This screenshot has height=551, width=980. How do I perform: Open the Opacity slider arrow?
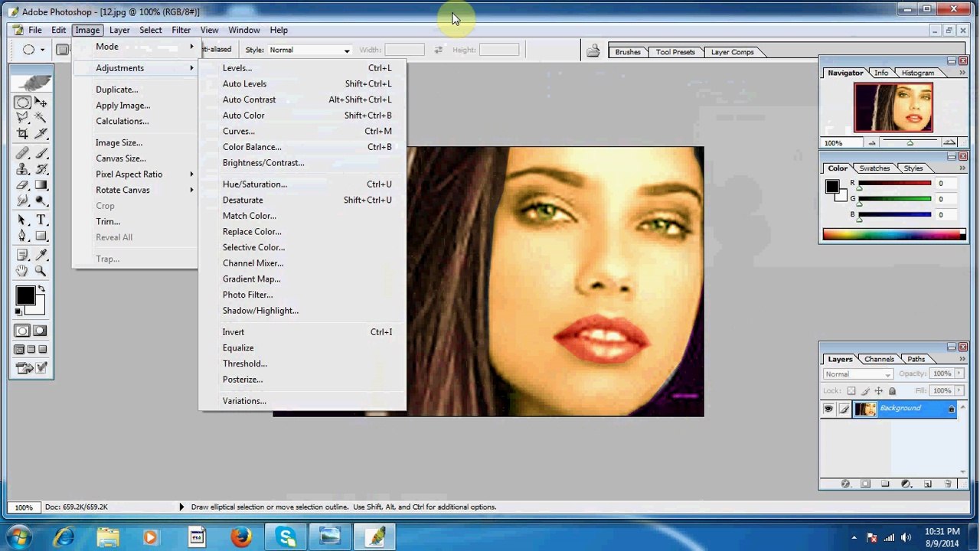tap(958, 373)
